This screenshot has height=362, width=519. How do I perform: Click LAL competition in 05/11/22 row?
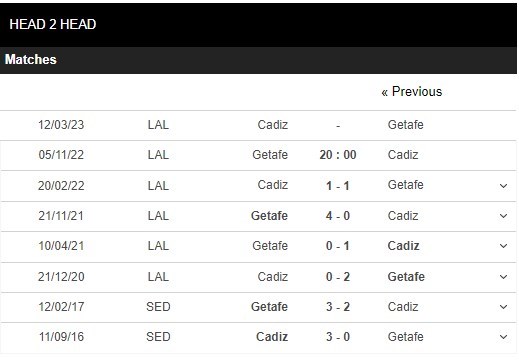tap(158, 155)
